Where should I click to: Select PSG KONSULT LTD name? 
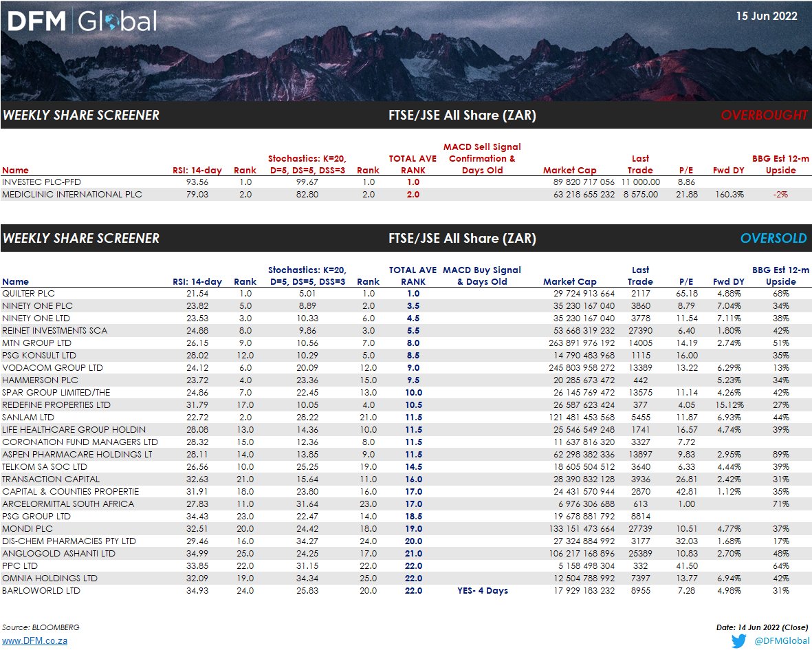39,356
